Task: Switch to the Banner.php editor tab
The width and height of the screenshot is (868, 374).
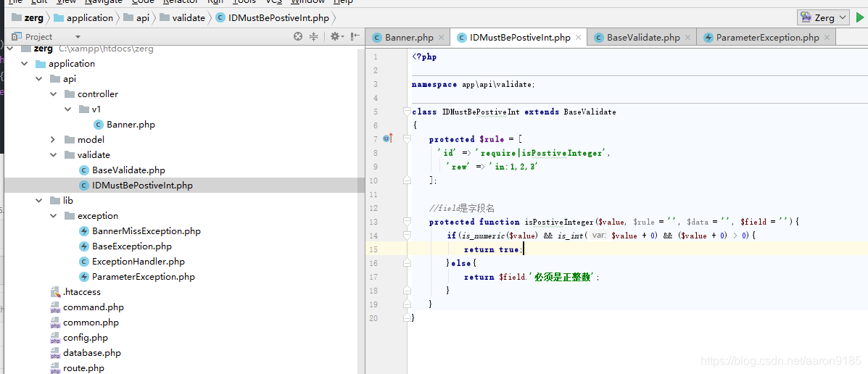Action: point(409,38)
